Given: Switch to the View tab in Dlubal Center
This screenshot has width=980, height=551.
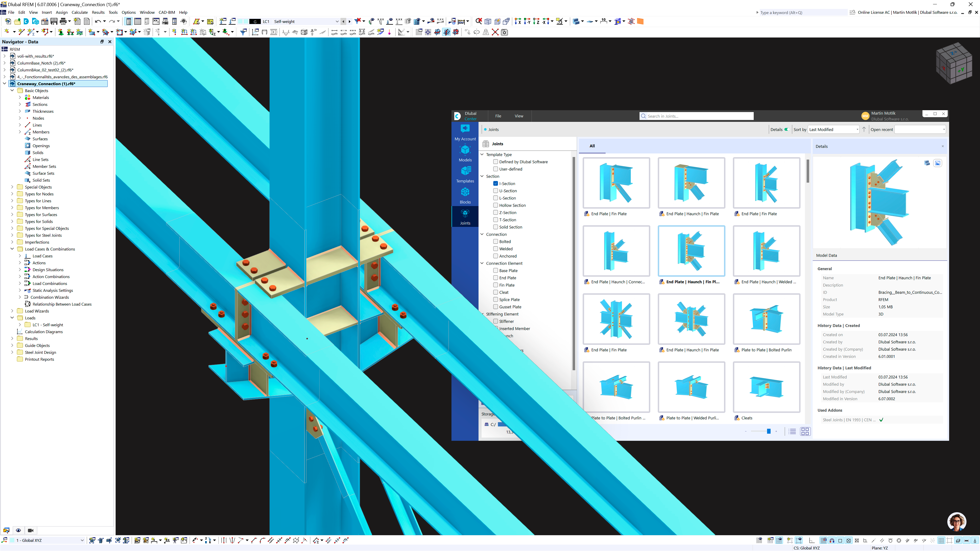Looking at the screenshot, I should point(519,116).
